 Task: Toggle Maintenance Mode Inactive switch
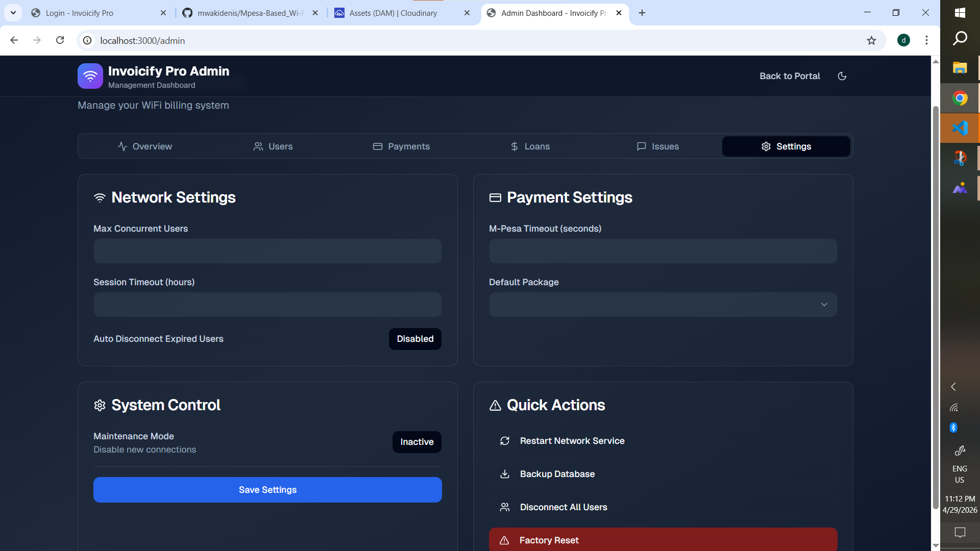(416, 442)
